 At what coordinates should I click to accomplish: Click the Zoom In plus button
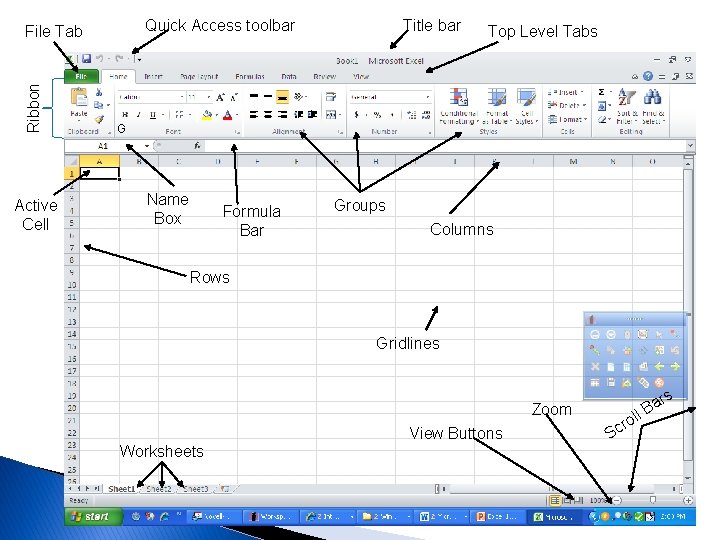pos(688,500)
